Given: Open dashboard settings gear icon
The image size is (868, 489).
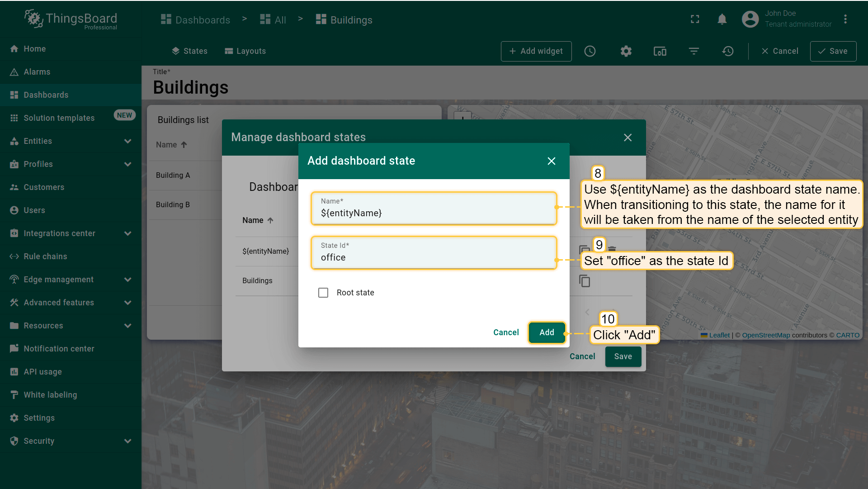Looking at the screenshot, I should tap(626, 51).
